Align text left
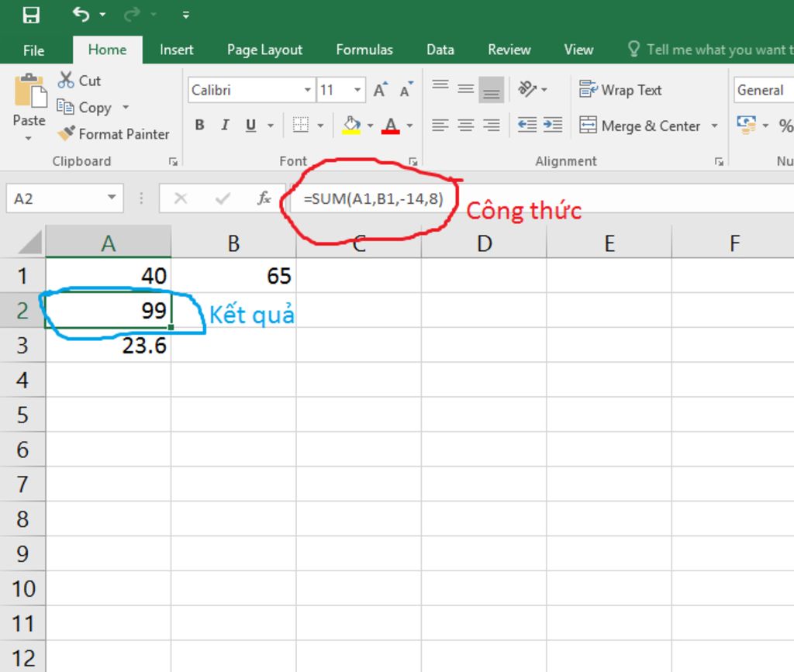Viewport: 794px width, 672px height. (440, 125)
